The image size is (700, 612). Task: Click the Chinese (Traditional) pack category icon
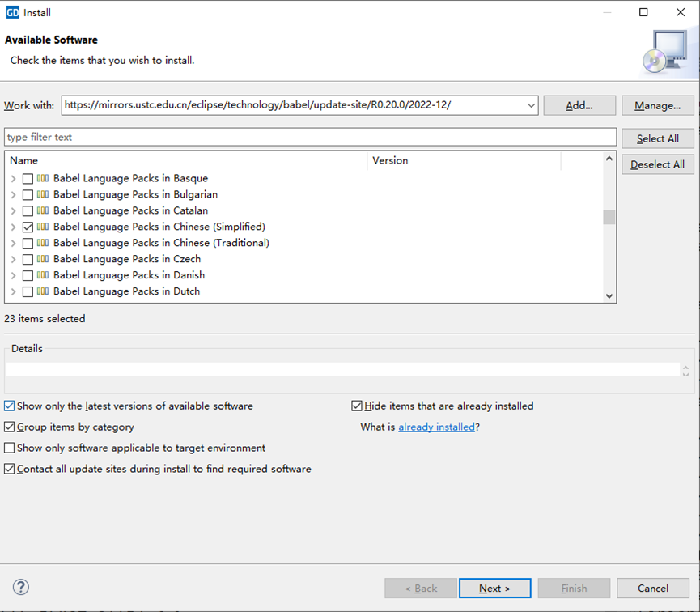pyautogui.click(x=43, y=243)
